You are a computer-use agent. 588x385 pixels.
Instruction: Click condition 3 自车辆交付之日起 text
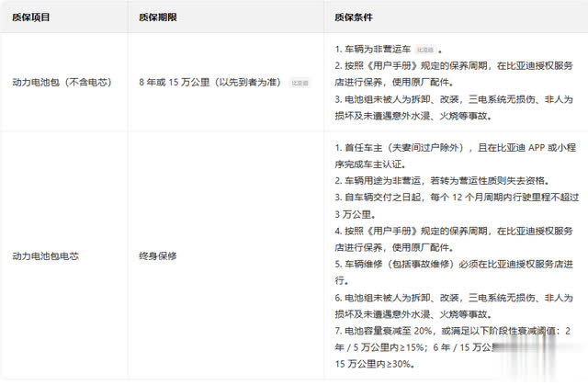click(x=441, y=198)
